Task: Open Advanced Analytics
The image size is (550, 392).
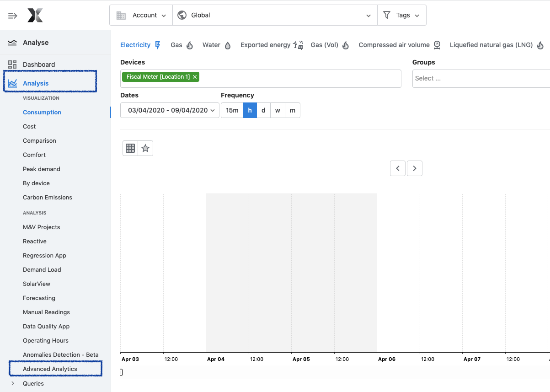Action: coord(50,369)
